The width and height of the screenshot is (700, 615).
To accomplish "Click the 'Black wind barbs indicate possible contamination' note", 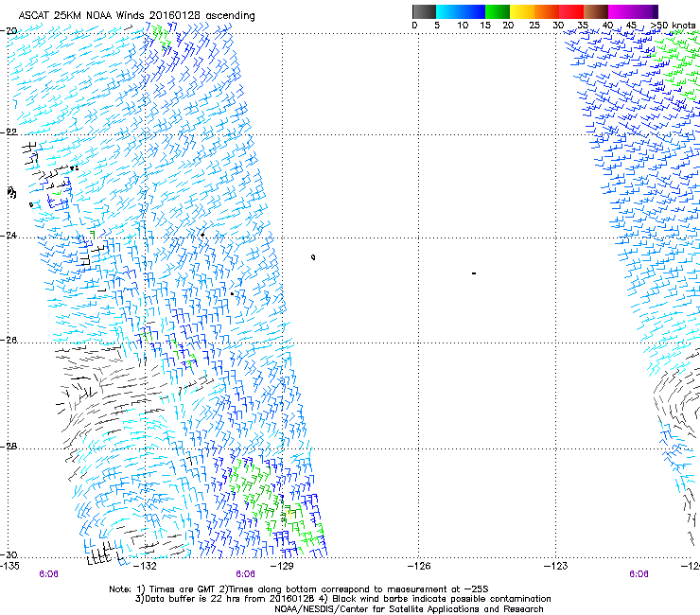I will tap(438, 599).
